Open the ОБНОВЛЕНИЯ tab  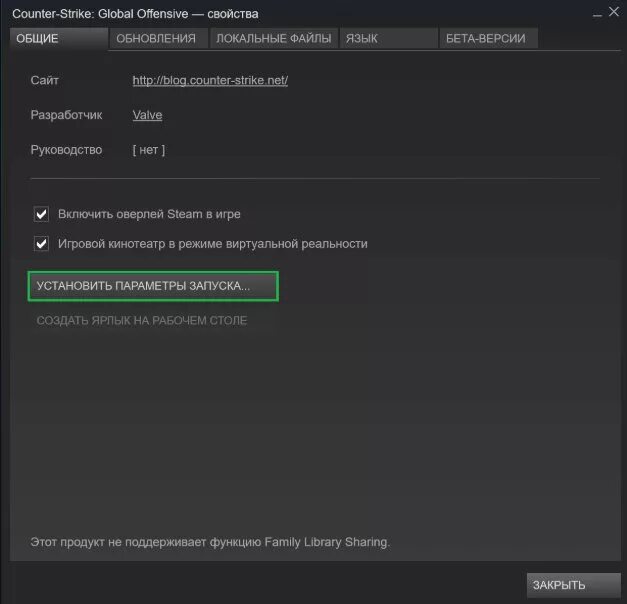[x=158, y=39]
